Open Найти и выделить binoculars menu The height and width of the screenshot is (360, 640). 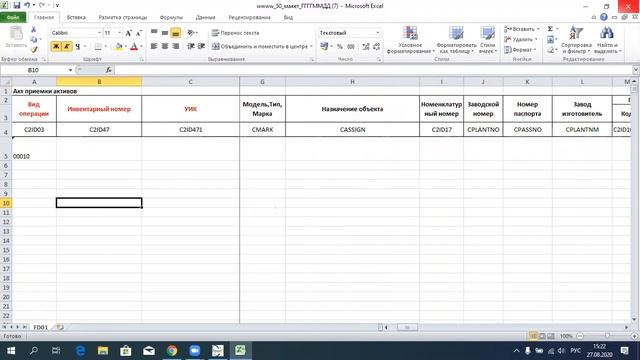(x=607, y=40)
